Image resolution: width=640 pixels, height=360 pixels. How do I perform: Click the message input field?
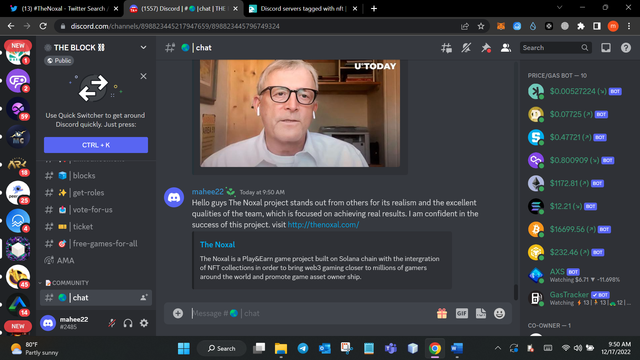tap(310, 313)
